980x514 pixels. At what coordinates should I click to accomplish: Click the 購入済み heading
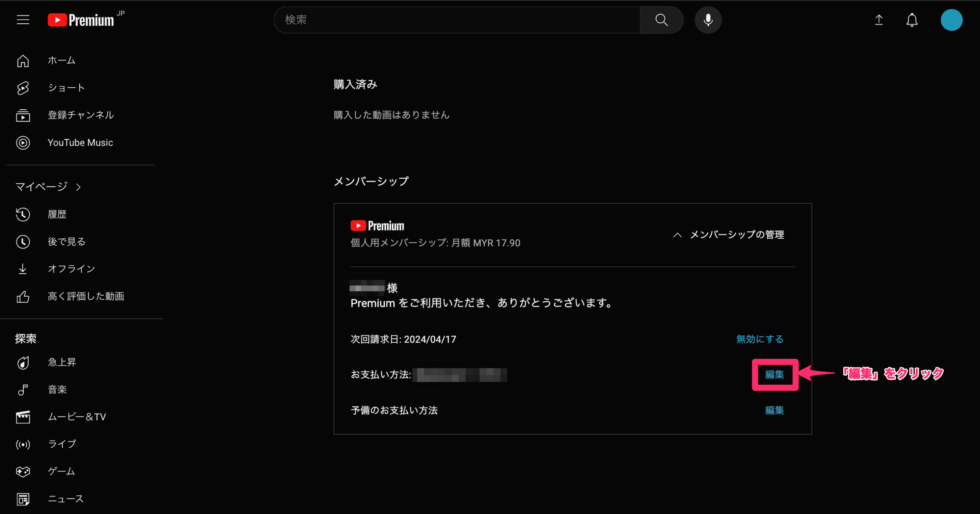tap(355, 84)
